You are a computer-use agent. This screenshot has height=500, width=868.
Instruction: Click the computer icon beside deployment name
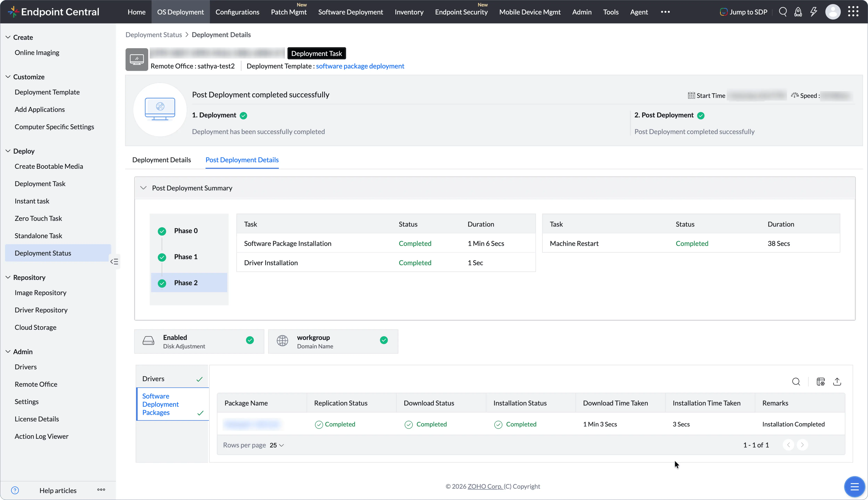pyautogui.click(x=137, y=59)
